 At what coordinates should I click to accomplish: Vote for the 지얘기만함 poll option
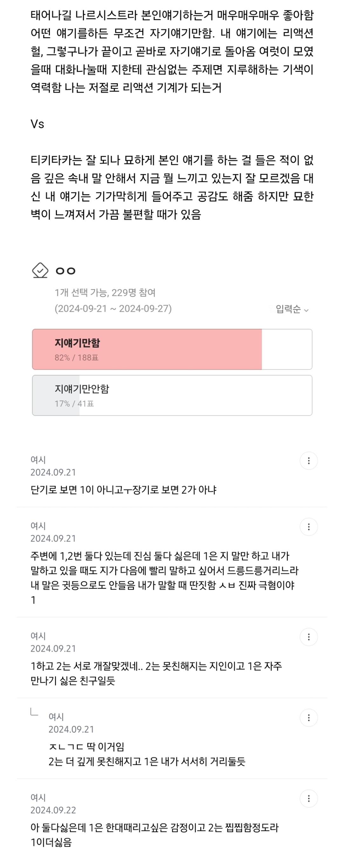coord(172,349)
